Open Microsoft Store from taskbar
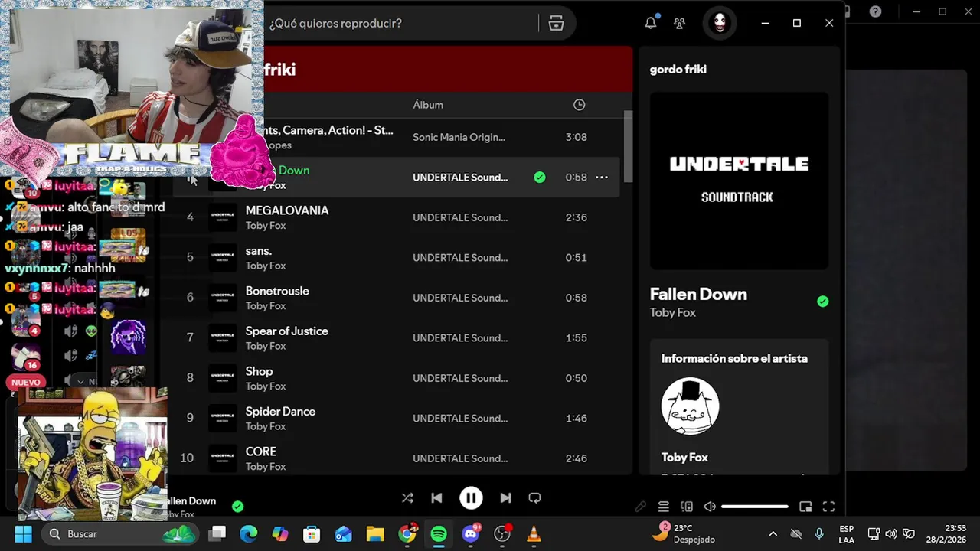Viewport: 980px width, 551px height. [312, 534]
